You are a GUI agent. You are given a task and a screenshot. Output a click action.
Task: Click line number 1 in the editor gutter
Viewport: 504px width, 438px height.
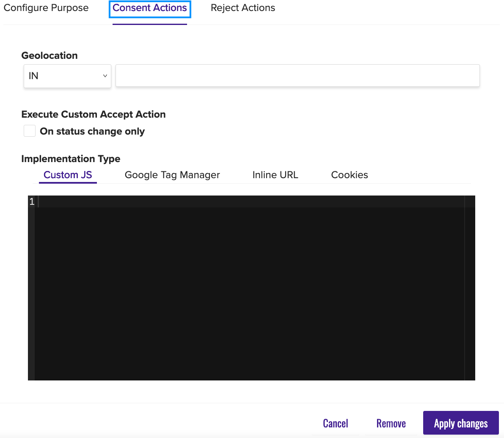coord(32,202)
